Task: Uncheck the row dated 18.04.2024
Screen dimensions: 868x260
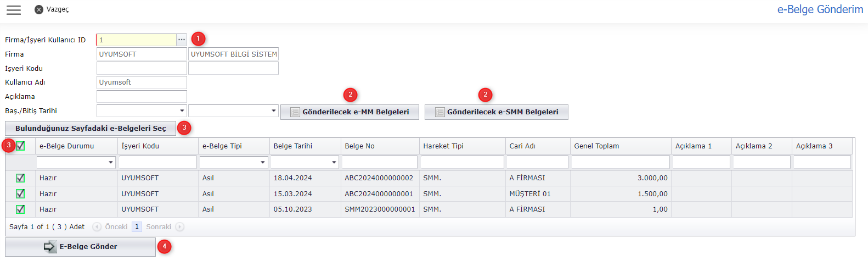Action: coord(20,178)
